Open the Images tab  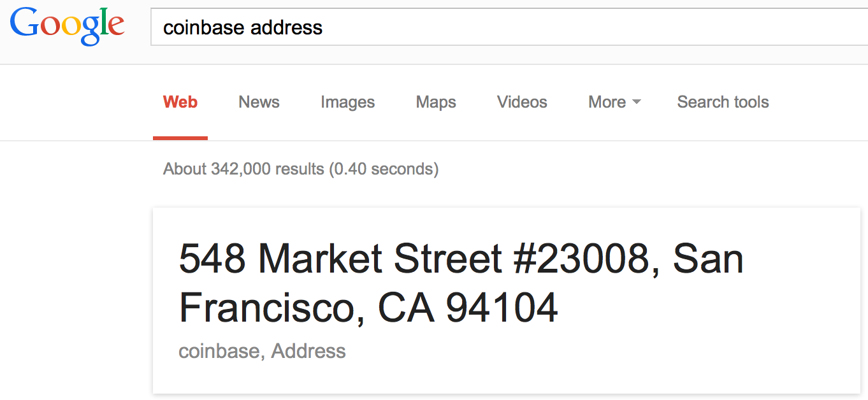pos(347,103)
